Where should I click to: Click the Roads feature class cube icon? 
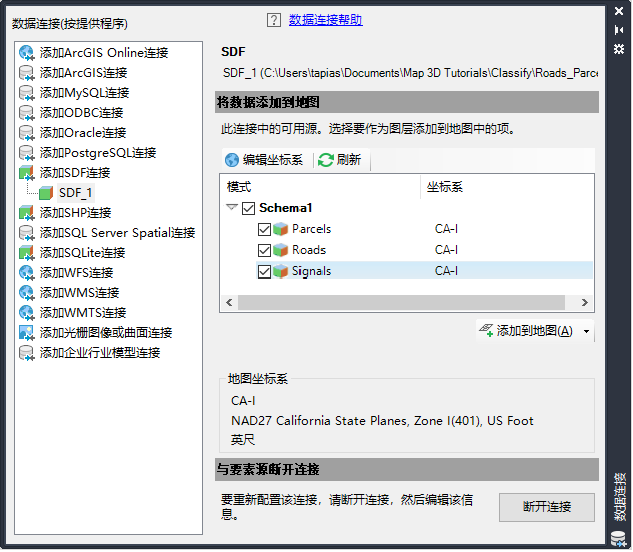pyautogui.click(x=281, y=250)
